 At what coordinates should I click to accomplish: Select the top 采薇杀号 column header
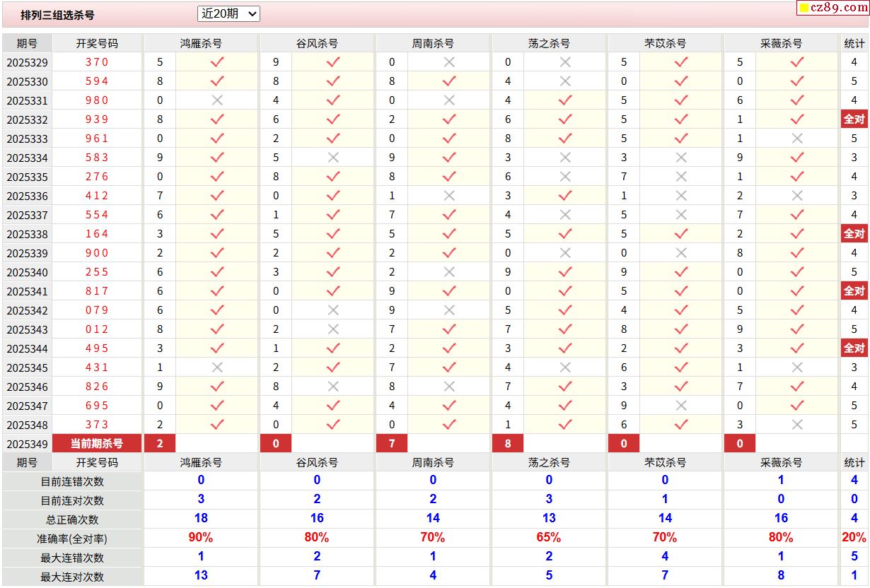pyautogui.click(x=781, y=43)
